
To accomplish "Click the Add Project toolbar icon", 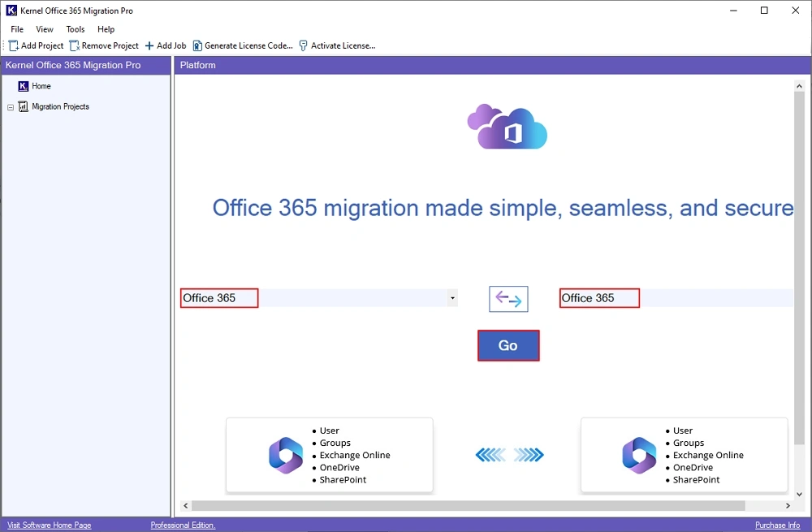I will 11,45.
